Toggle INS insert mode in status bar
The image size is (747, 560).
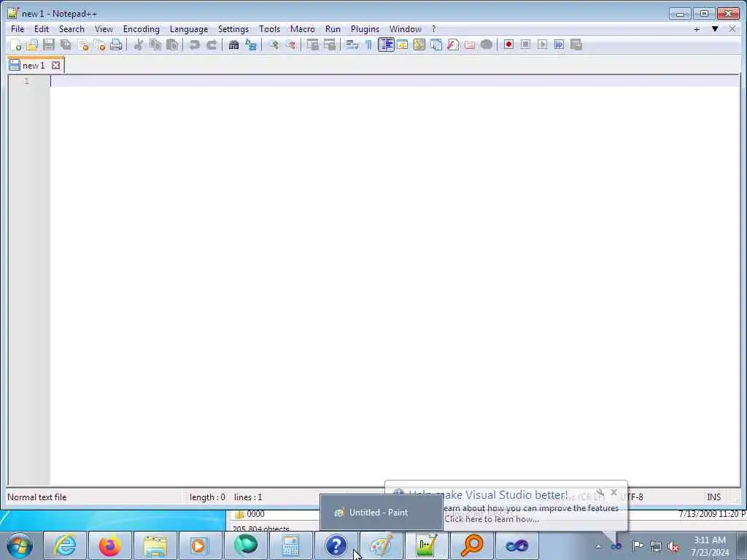713,497
